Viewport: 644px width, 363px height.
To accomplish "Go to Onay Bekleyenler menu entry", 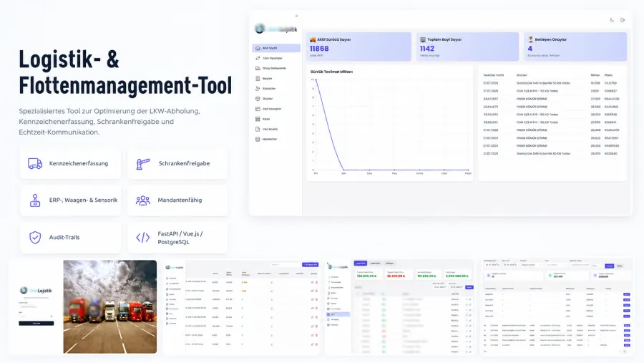I will click(x=276, y=68).
